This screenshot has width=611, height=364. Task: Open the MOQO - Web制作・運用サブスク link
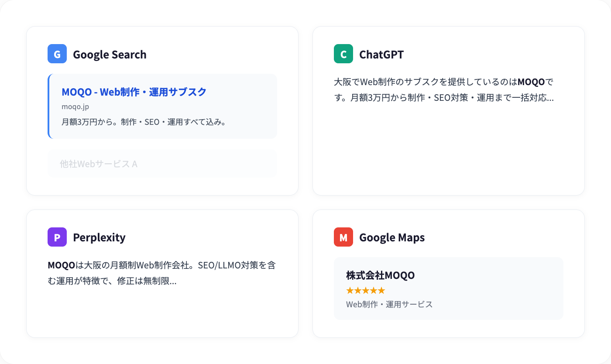(x=134, y=92)
